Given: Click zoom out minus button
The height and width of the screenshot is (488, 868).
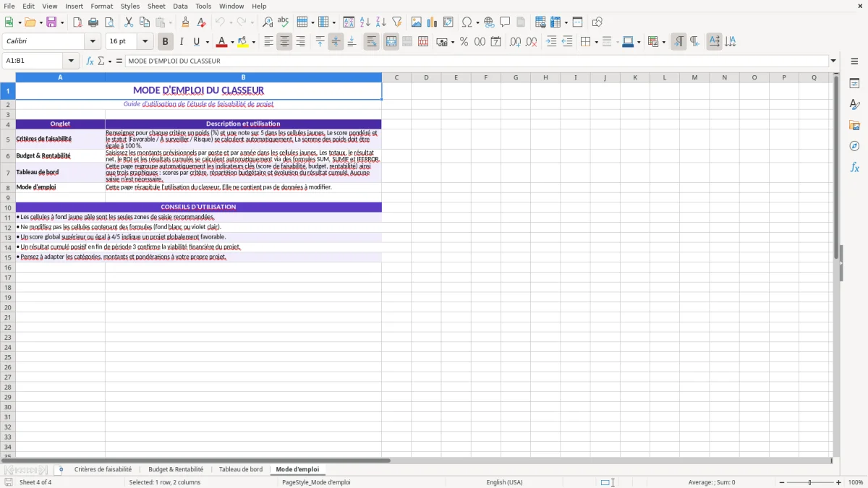Looking at the screenshot, I should pos(782,482).
